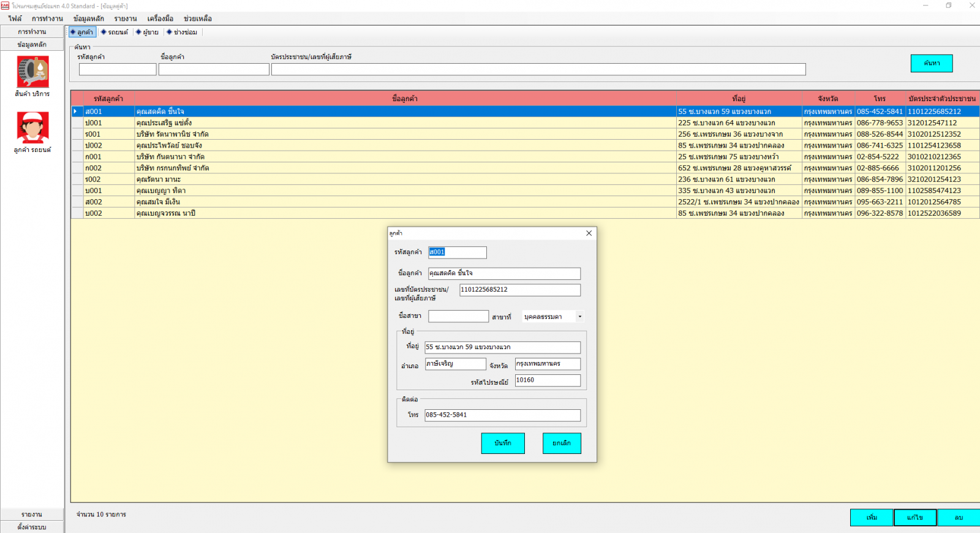Viewport: 980px width, 533px height.
Task: Click the ลบ button at the bottom
Action: [959, 518]
